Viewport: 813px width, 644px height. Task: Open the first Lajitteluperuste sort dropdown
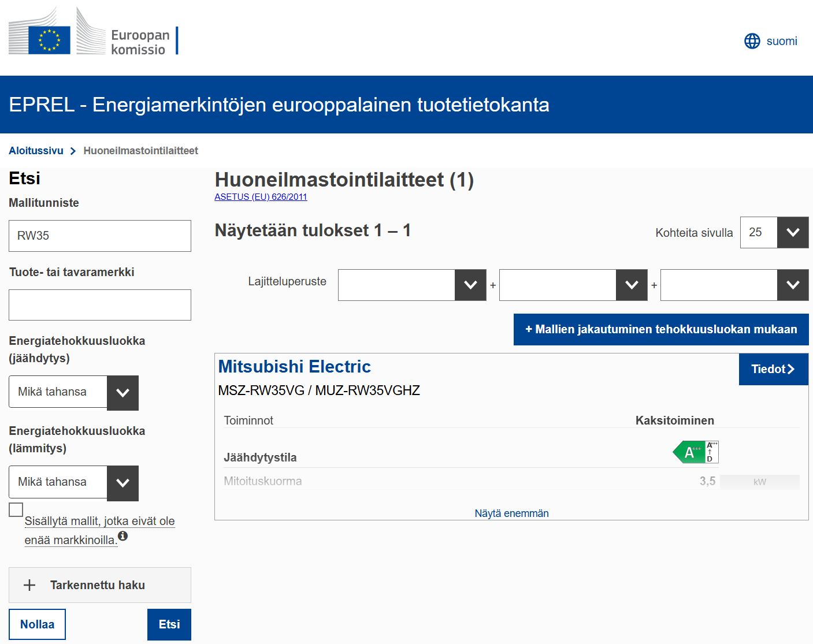coord(412,285)
